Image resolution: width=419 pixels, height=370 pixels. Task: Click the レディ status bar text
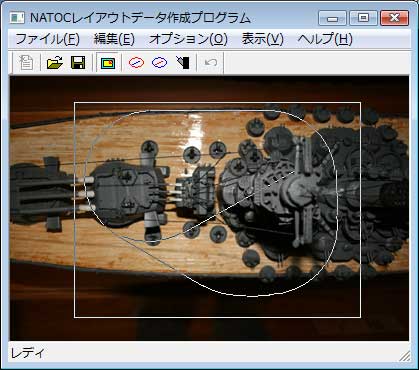pos(27,353)
